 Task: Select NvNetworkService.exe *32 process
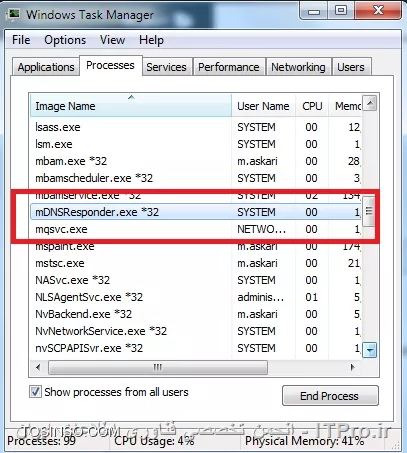point(196,331)
